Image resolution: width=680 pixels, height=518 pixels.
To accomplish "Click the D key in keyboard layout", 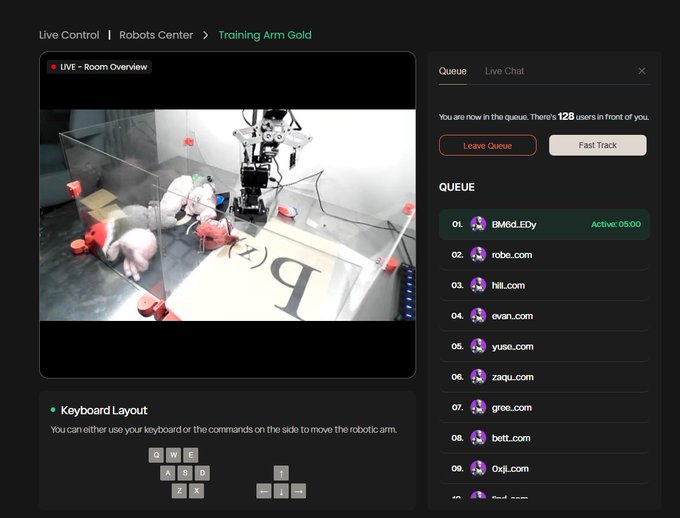I will pyautogui.click(x=202, y=473).
